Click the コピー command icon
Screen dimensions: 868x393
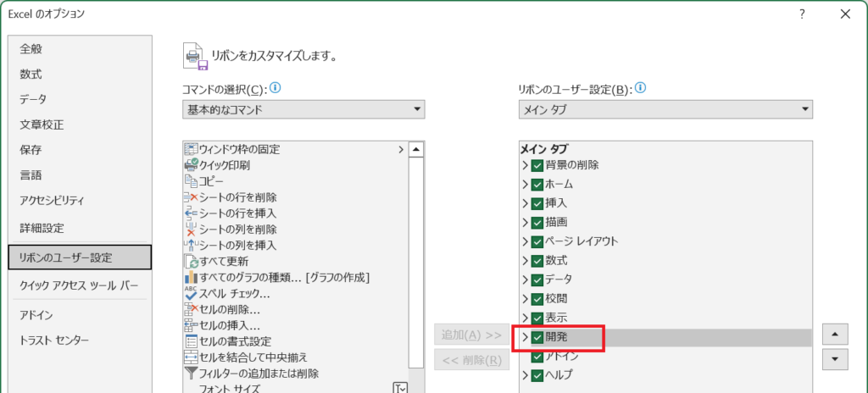(x=191, y=180)
